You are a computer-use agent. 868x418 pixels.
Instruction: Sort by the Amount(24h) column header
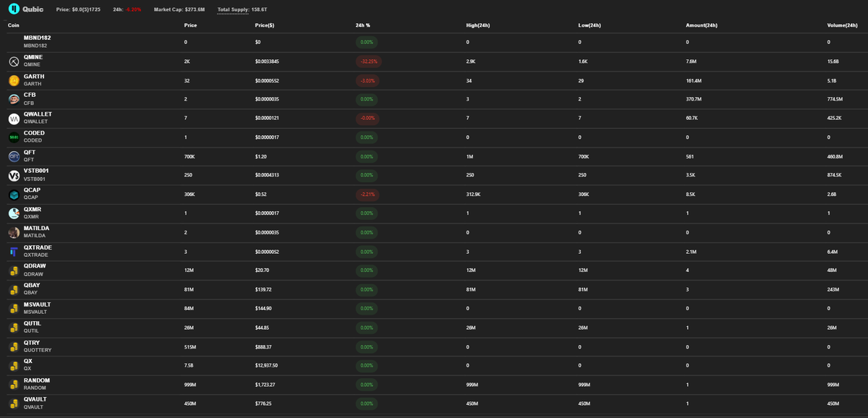(702, 25)
